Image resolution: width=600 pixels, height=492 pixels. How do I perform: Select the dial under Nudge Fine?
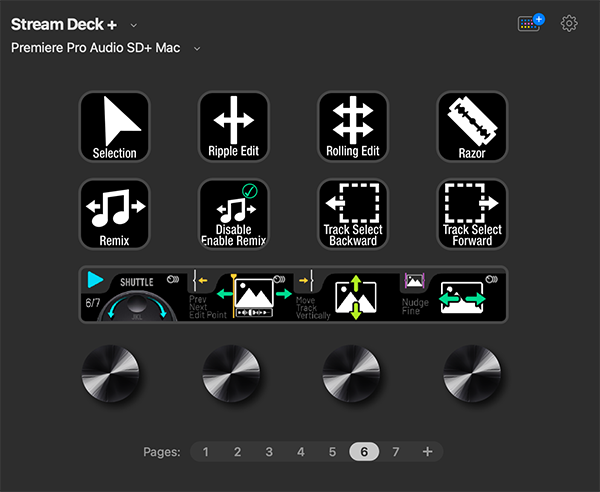(x=472, y=373)
